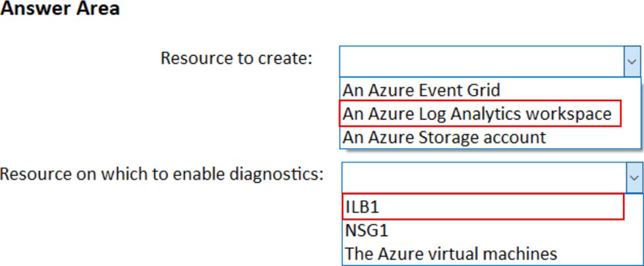Click the Answer Area heading
Screen dimensions: 644x266
60,10
